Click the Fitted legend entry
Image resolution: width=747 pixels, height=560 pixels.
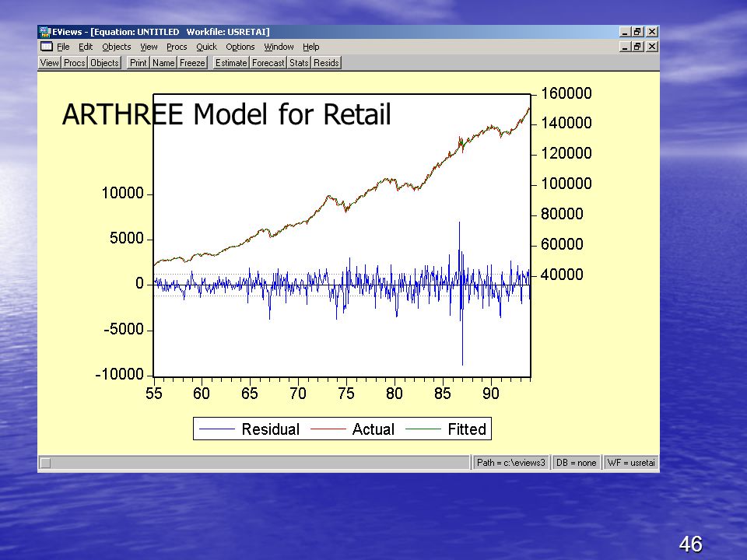[x=446, y=429]
